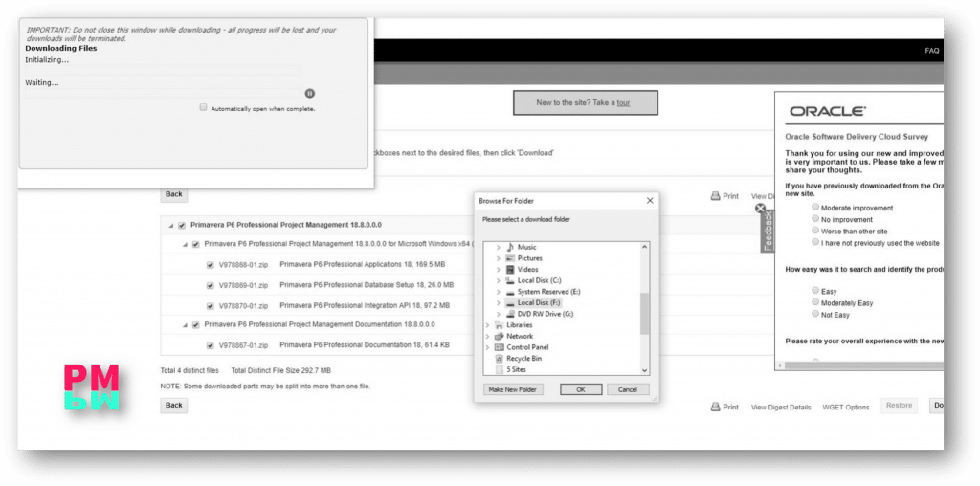Open the FAQ link in header
Image resolution: width=980 pixels, height=486 pixels.
(x=932, y=51)
